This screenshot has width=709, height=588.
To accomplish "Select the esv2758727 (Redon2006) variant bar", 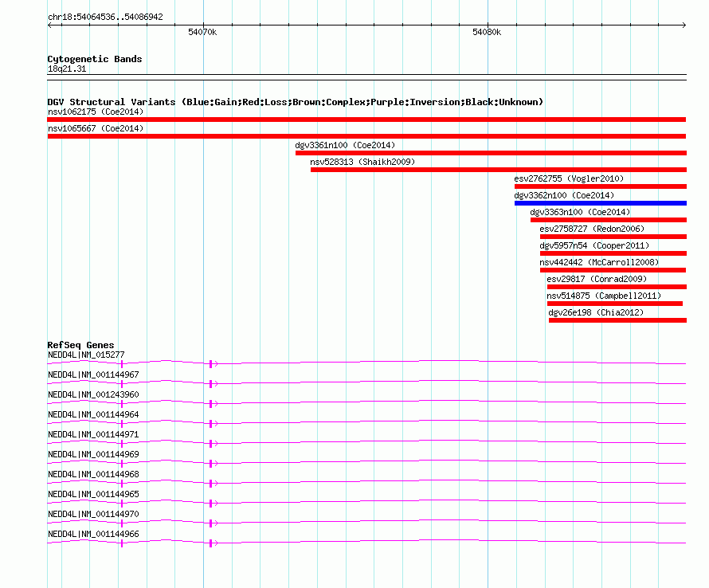I will (x=613, y=237).
